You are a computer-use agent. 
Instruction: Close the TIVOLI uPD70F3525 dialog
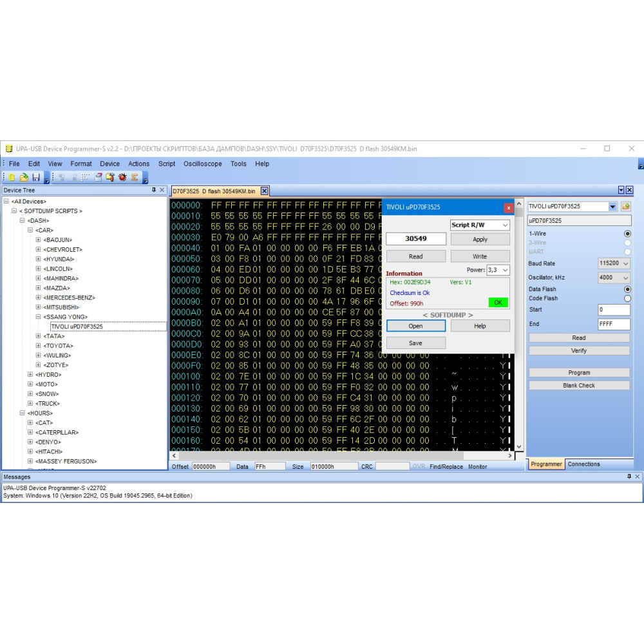(509, 208)
